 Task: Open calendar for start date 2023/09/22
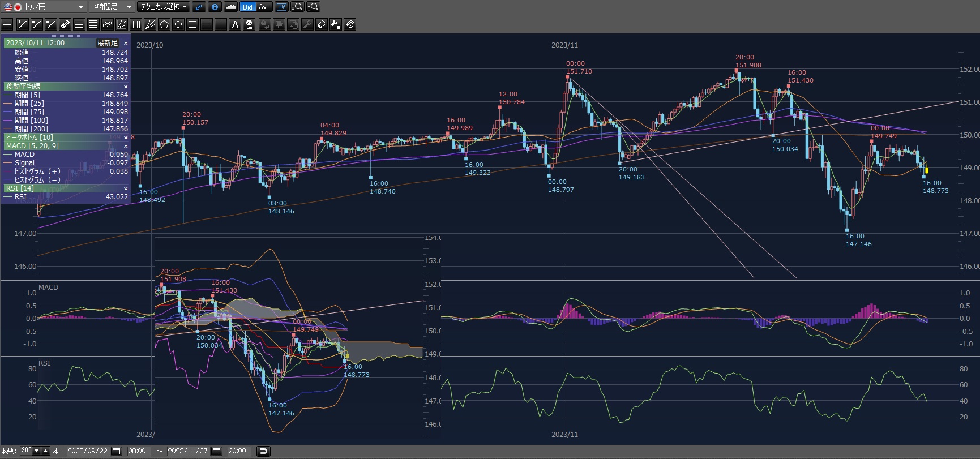117,451
